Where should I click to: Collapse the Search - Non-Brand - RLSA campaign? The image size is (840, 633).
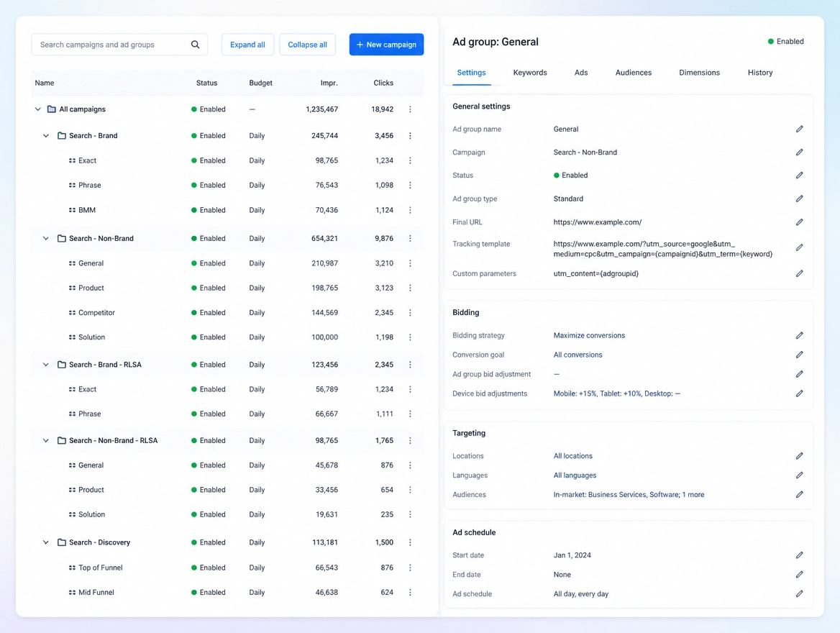[46, 440]
